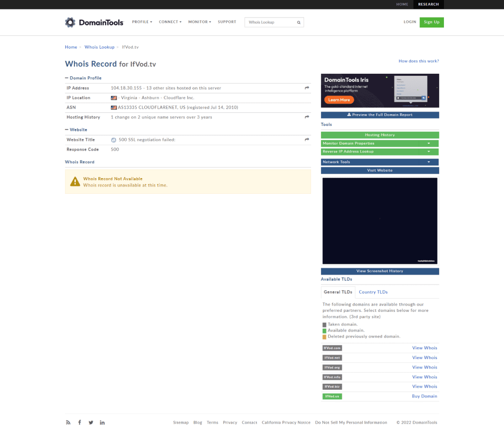504x431 pixels.
Task: Open 'How does this work?' link
Action: click(x=418, y=61)
